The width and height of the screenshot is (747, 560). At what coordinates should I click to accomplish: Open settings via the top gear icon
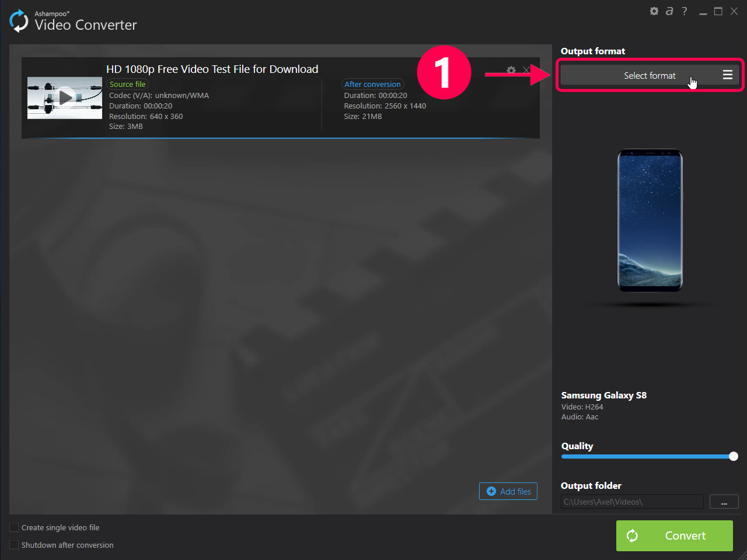654,11
